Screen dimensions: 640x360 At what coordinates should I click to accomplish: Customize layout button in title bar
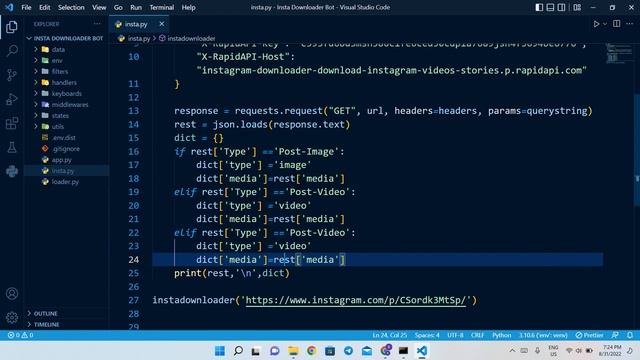tap(577, 7)
